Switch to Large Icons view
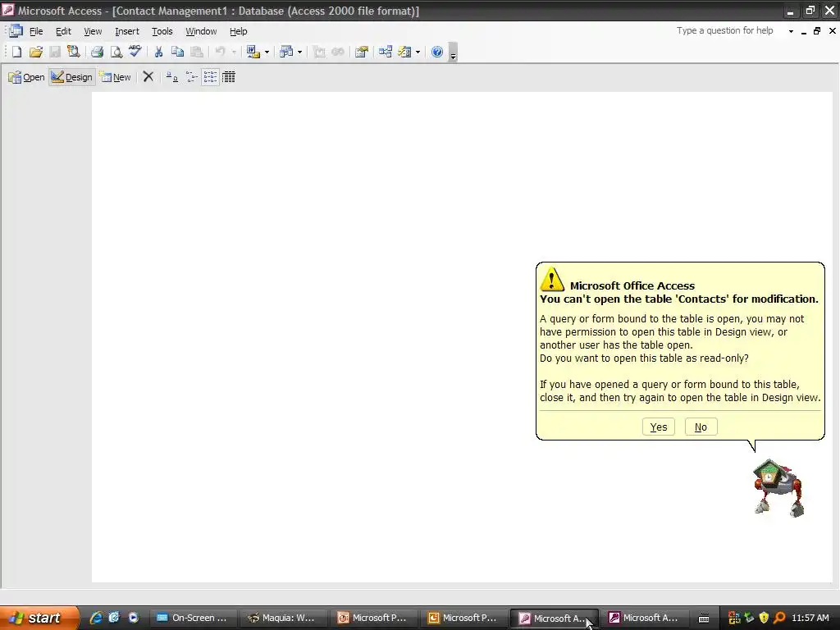This screenshot has width=840, height=630. pos(171,77)
